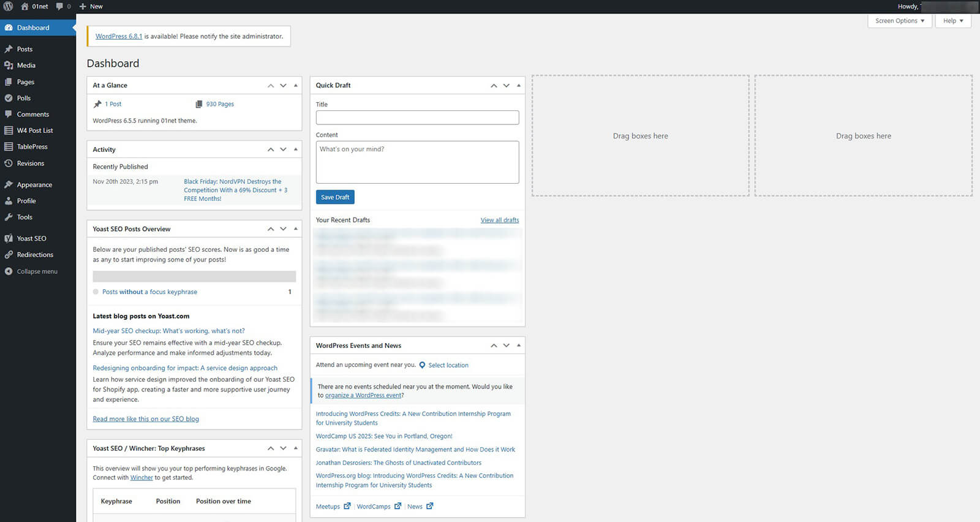Click the Redirections icon in sidebar
This screenshot has width=980, height=522.
coord(9,255)
